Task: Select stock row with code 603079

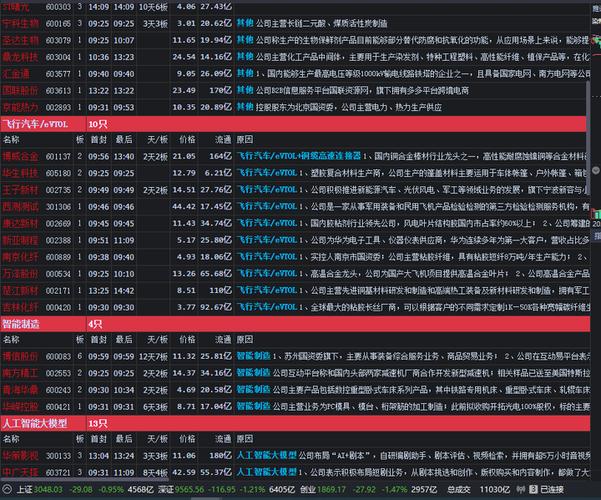Action: (x=295, y=40)
